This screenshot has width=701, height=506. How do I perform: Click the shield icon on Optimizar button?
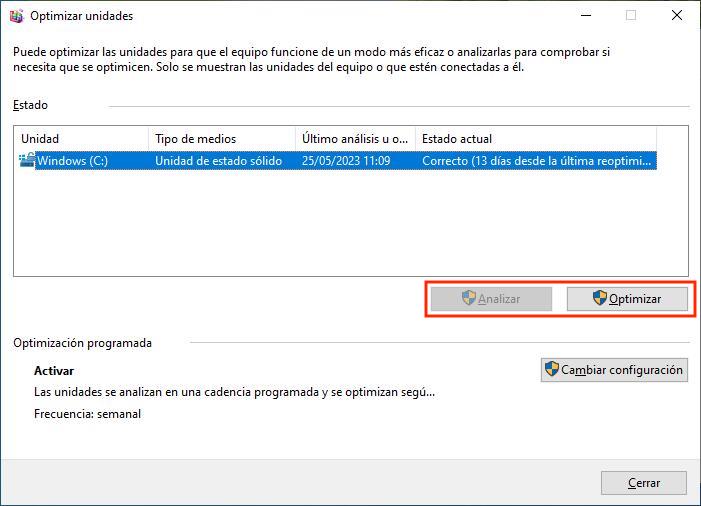pyautogui.click(x=600, y=298)
